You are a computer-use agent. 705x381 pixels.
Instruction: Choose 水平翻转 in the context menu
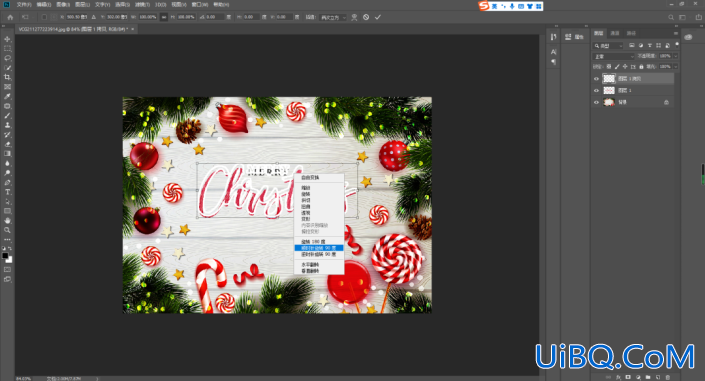tap(310, 264)
